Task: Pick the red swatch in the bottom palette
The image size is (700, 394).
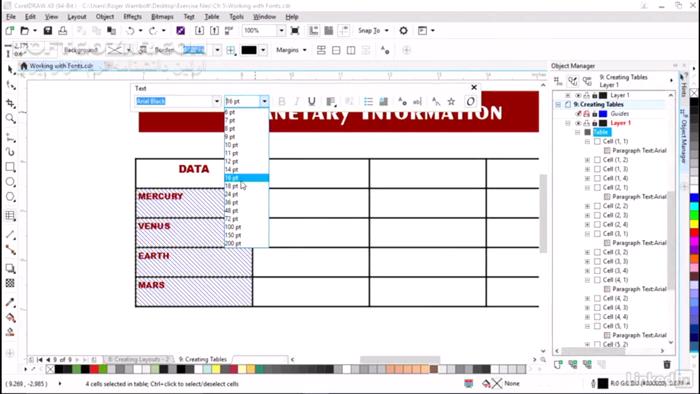Action: point(94,369)
